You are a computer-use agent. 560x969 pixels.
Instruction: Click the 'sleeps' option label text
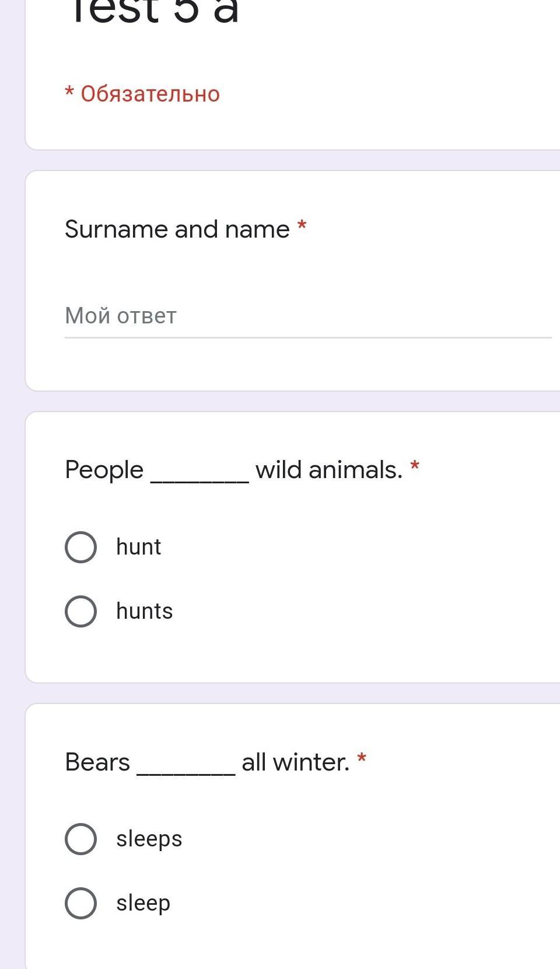point(149,839)
